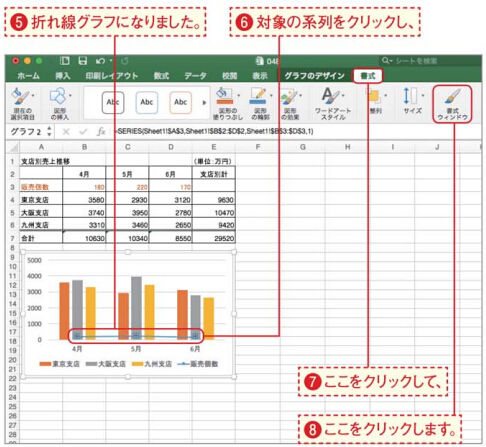
Task: Click cell with value 10470
Action: point(214,213)
